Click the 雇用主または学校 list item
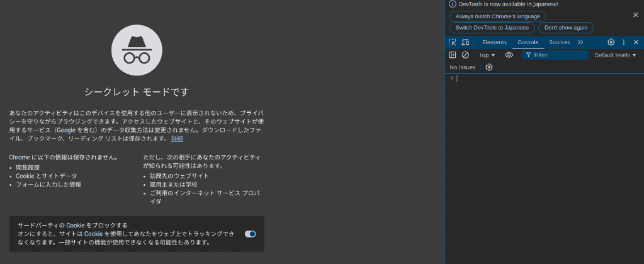 coord(174,185)
